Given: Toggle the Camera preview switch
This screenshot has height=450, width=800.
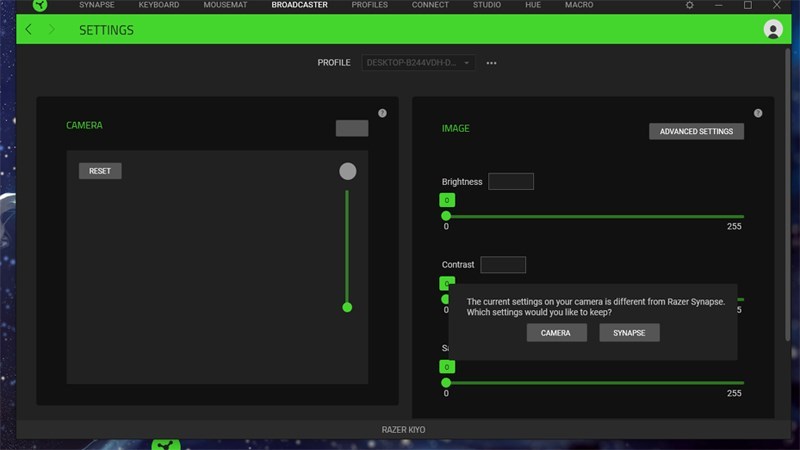Looking at the screenshot, I should (x=352, y=128).
